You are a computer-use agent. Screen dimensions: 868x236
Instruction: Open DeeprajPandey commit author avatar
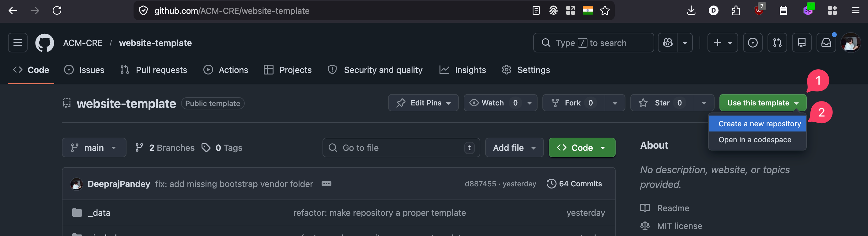pos(77,184)
